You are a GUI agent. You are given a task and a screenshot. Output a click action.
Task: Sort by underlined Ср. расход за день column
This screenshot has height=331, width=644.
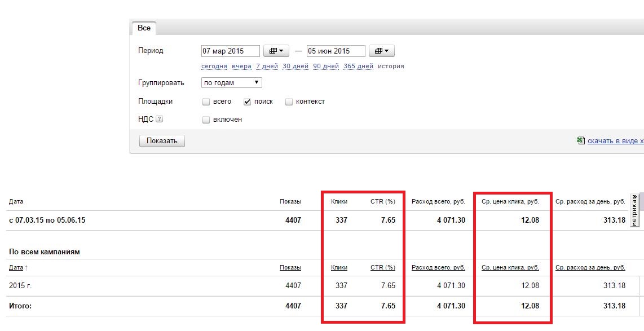tap(590, 267)
